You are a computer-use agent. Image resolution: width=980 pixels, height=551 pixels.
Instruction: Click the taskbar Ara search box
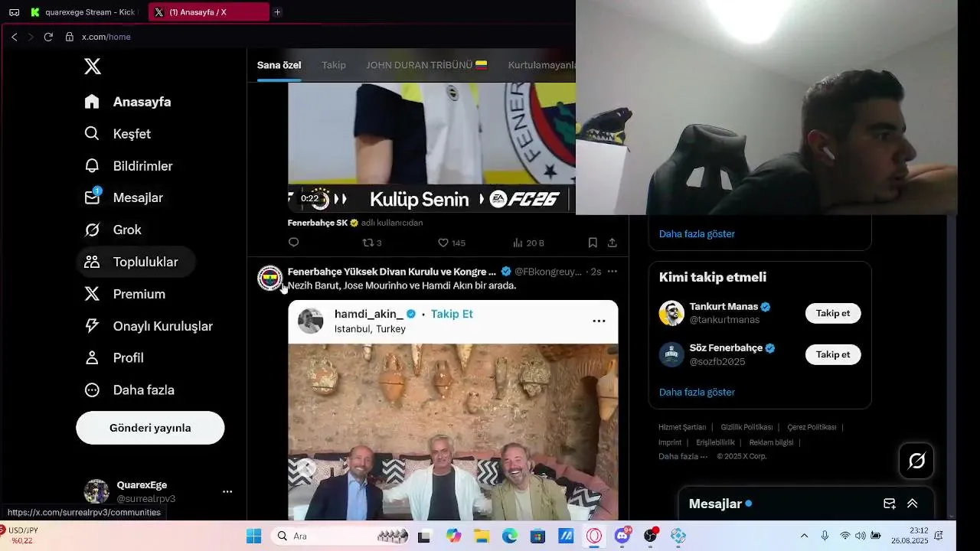point(340,536)
